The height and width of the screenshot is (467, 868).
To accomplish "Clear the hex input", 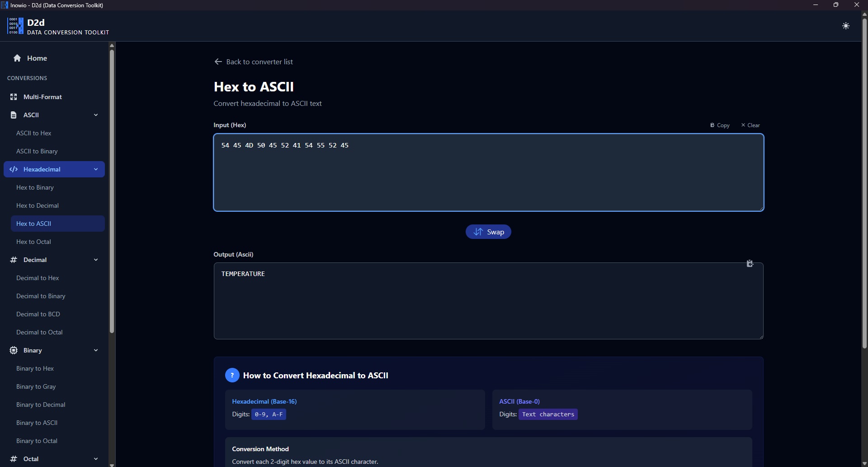I will [750, 125].
